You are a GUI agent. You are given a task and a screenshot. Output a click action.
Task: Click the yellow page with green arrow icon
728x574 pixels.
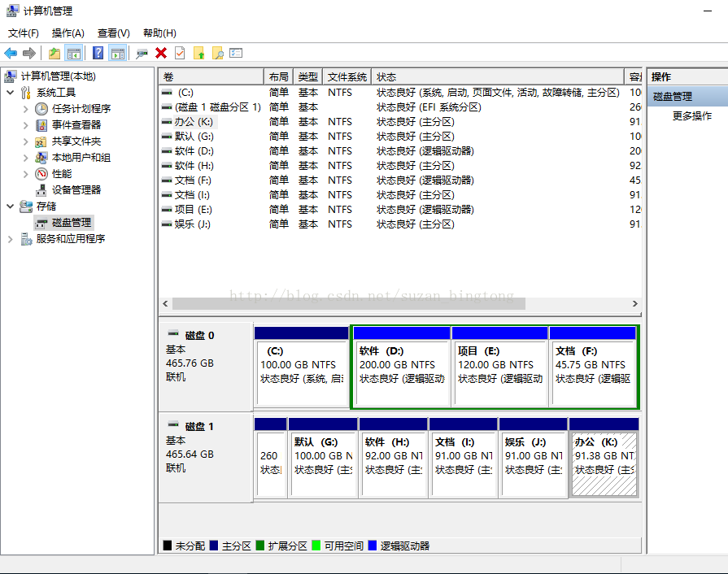pyautogui.click(x=199, y=54)
